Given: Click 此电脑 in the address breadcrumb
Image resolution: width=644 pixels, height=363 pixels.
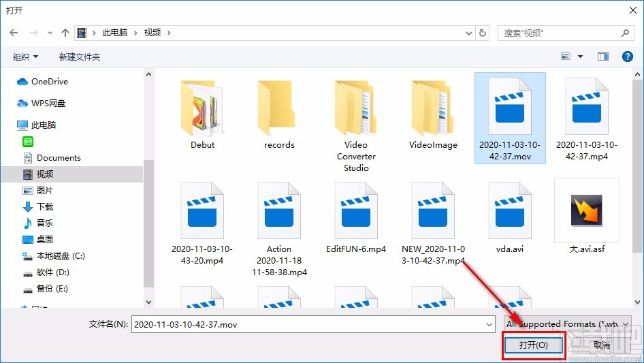Looking at the screenshot, I should click(x=114, y=33).
